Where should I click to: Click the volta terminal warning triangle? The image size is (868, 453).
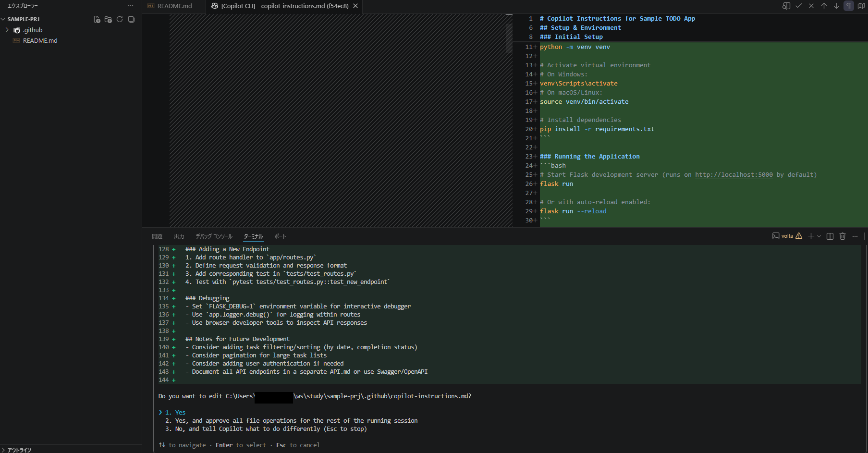coord(799,236)
